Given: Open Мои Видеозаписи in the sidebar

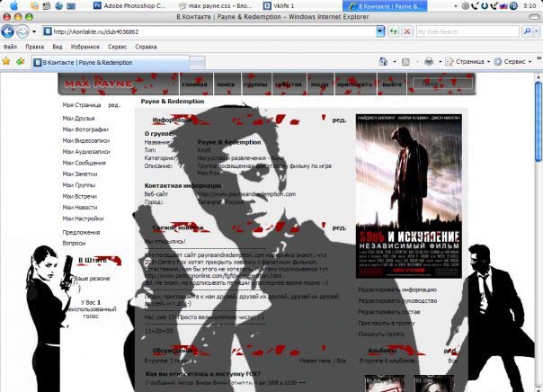Looking at the screenshot, I should pyautogui.click(x=86, y=140).
